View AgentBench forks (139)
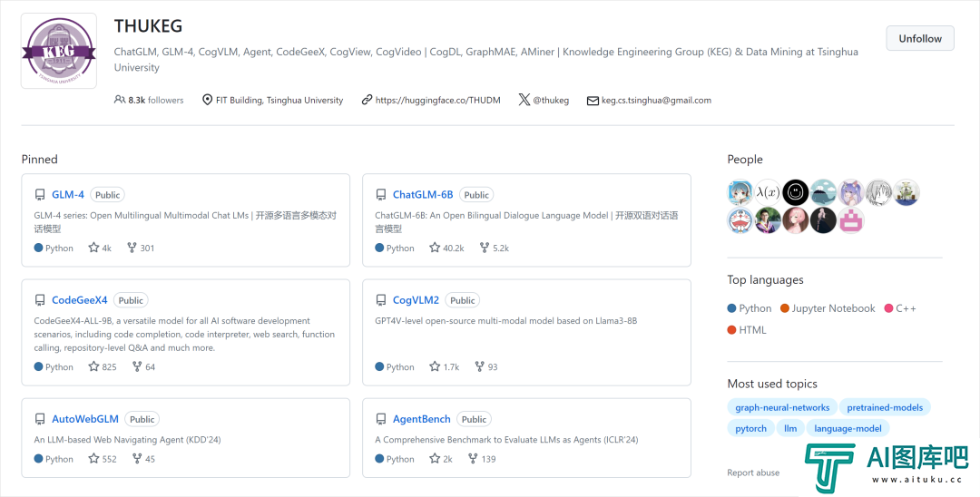 pyautogui.click(x=482, y=459)
